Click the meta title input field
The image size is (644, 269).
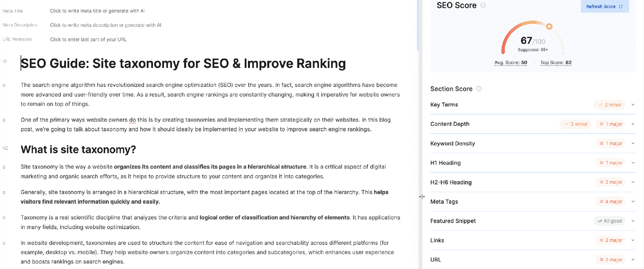(97, 11)
